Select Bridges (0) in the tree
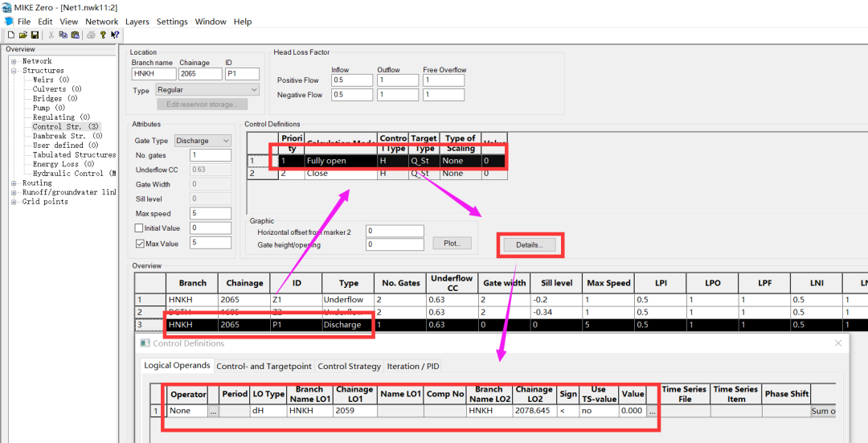Screen dimensions: 868x443 (55, 99)
